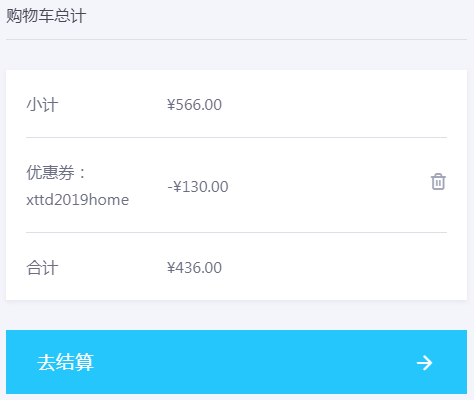
Task: Click the 优惠券： label
Action: (56, 172)
